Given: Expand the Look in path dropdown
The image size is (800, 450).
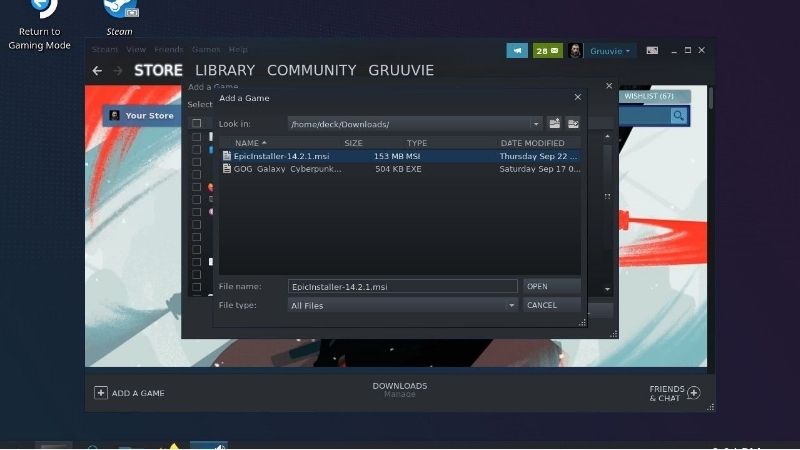Looking at the screenshot, I should tap(536, 124).
